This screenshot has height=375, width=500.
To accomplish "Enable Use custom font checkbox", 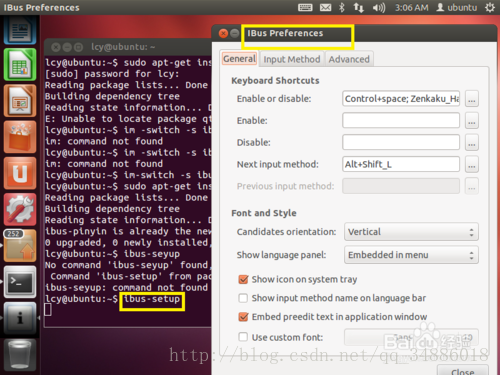I will coord(243,337).
